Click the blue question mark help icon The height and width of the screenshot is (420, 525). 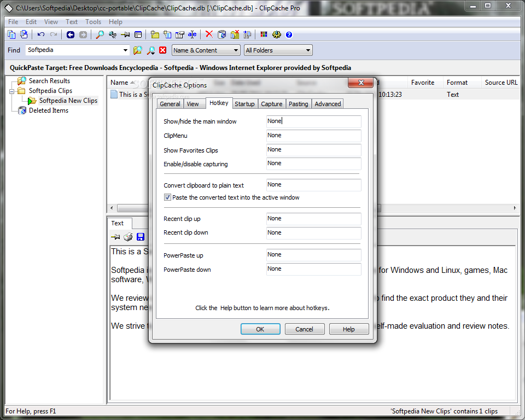[x=289, y=34]
